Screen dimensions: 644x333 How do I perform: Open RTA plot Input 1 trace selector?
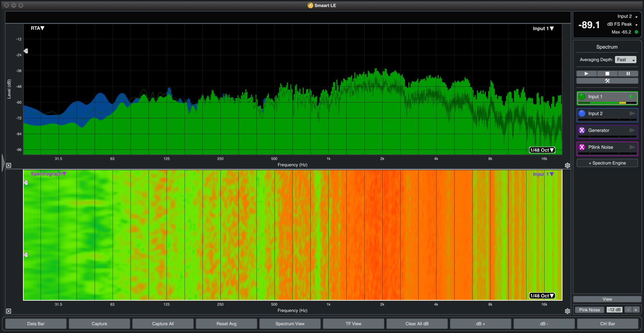pyautogui.click(x=543, y=28)
